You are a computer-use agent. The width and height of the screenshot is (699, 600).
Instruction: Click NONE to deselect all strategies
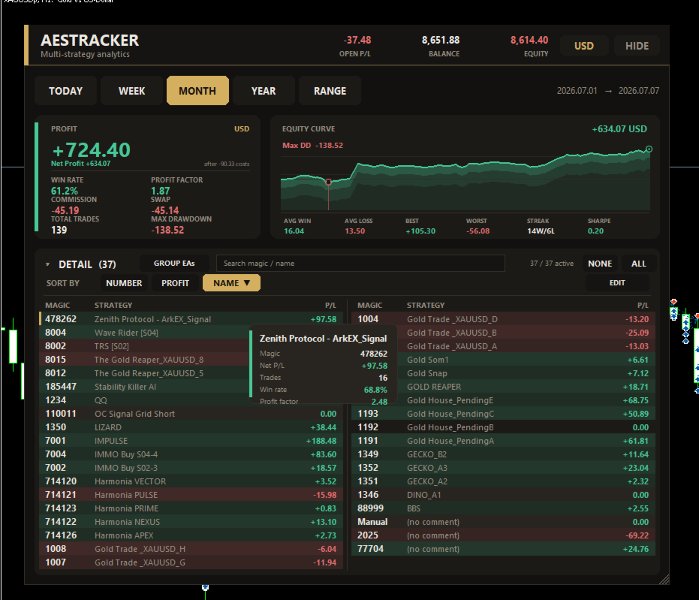(x=600, y=264)
